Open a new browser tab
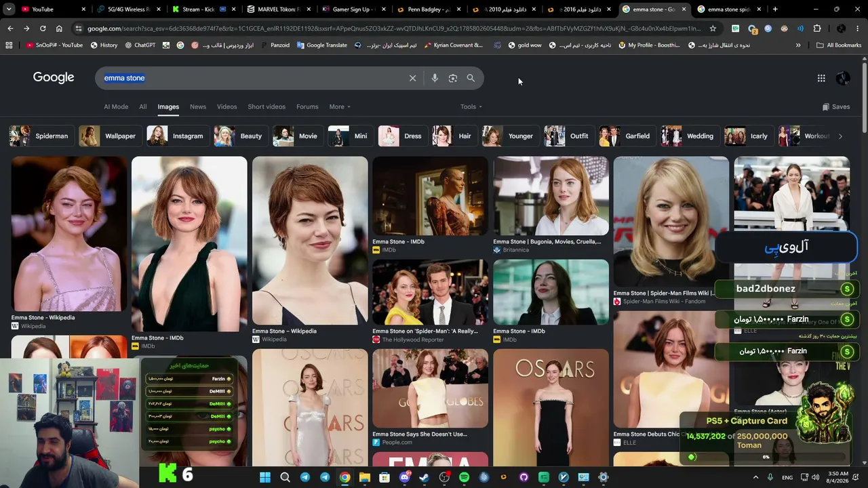868x488 pixels. point(775,9)
